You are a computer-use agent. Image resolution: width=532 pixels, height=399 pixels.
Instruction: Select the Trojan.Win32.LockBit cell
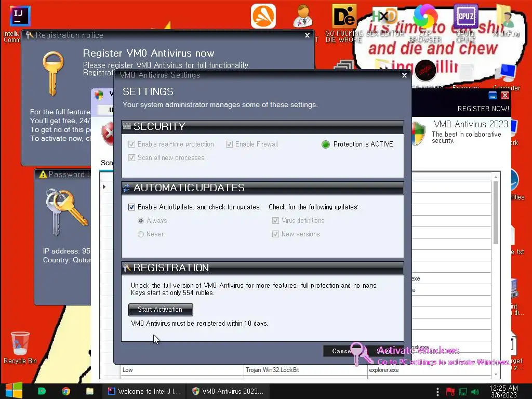coord(305,370)
